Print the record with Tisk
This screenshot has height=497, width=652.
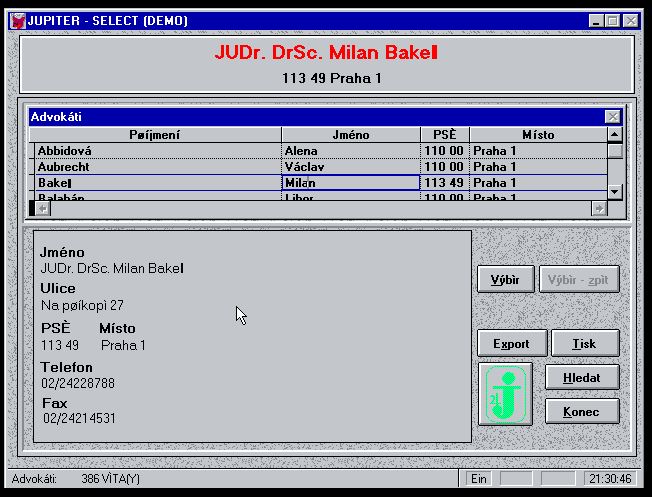point(584,344)
